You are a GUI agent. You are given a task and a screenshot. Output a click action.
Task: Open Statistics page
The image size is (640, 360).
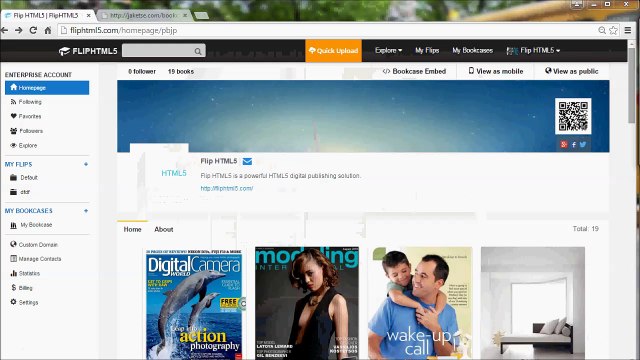(25, 273)
